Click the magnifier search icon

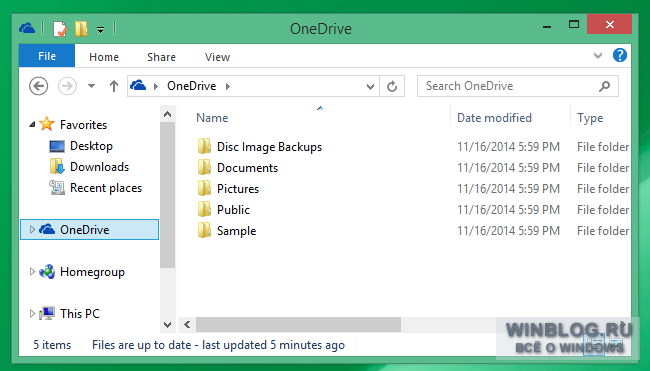click(x=605, y=86)
